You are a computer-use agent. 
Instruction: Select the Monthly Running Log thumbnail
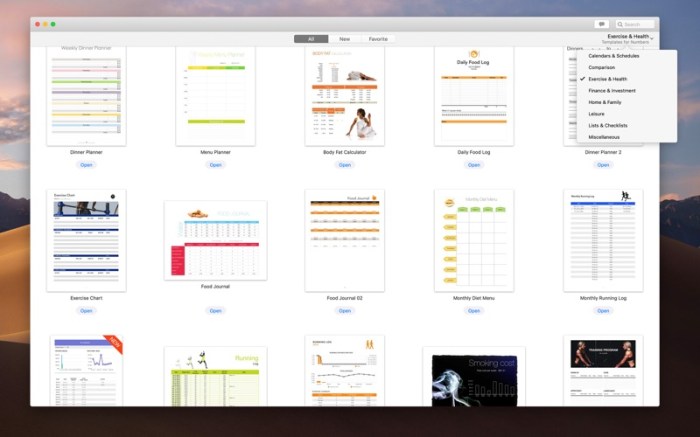[x=603, y=241]
